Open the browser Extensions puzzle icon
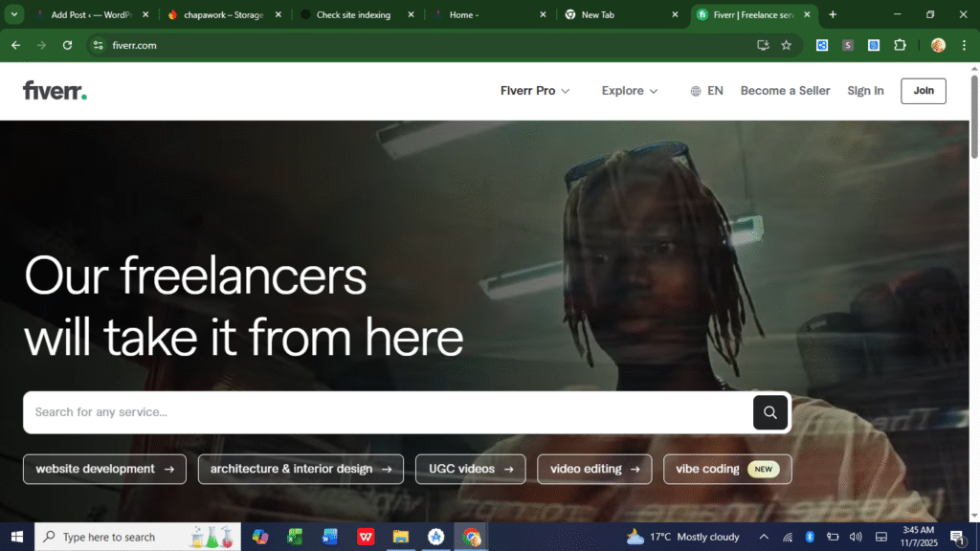This screenshot has height=551, width=980. tap(900, 45)
